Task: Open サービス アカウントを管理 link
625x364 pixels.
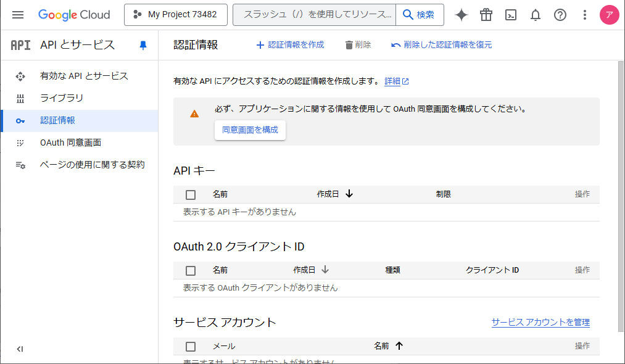Action: tap(540, 322)
